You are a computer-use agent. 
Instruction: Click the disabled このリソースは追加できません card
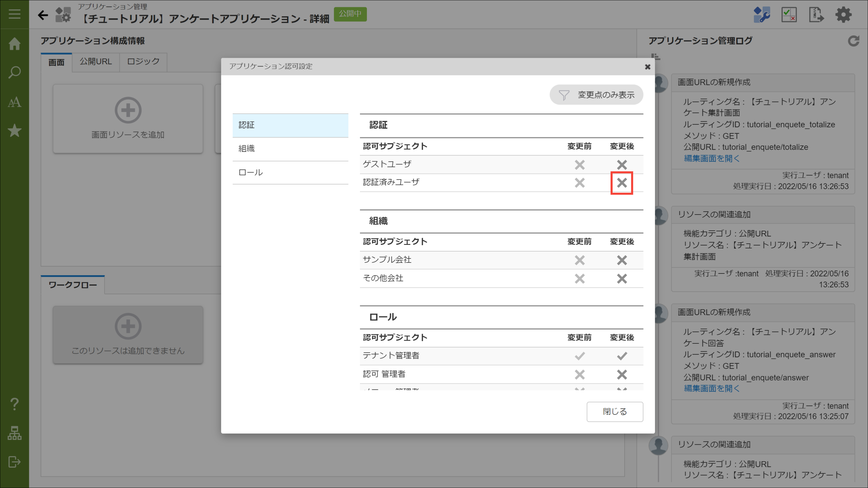coord(128,335)
